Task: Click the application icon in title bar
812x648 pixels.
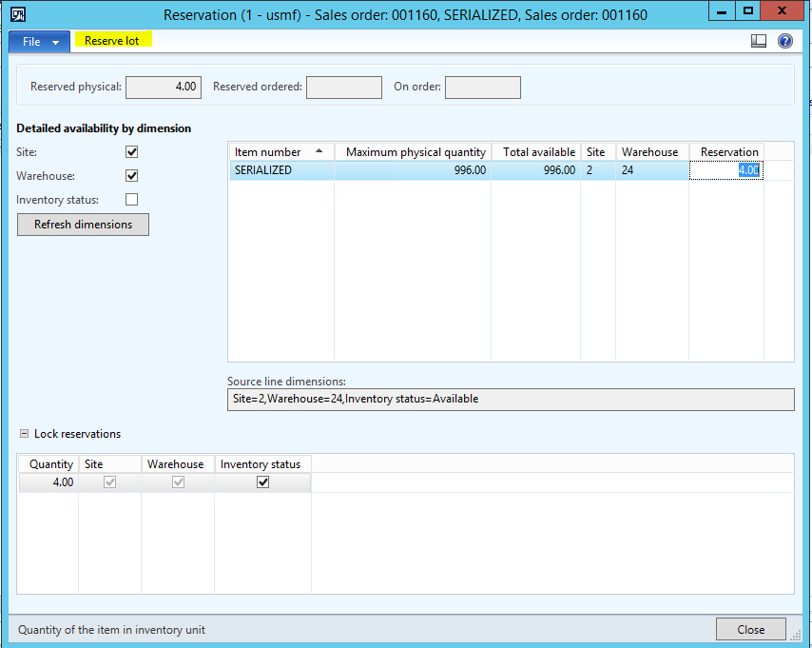Action: coord(17,14)
